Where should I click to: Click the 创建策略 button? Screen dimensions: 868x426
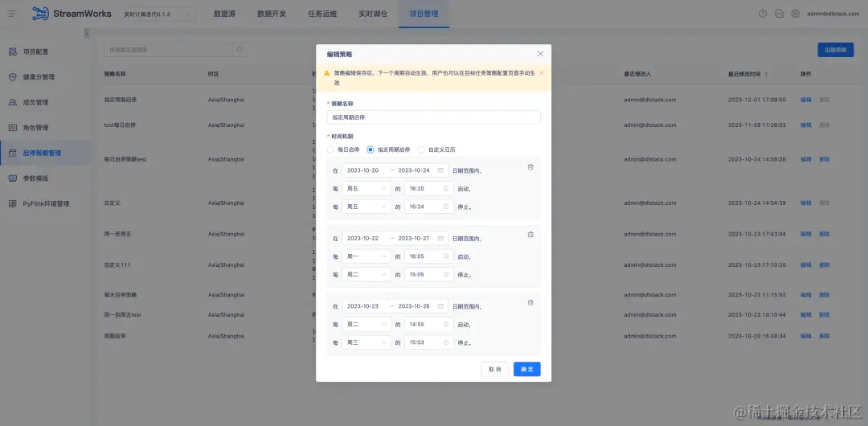836,50
